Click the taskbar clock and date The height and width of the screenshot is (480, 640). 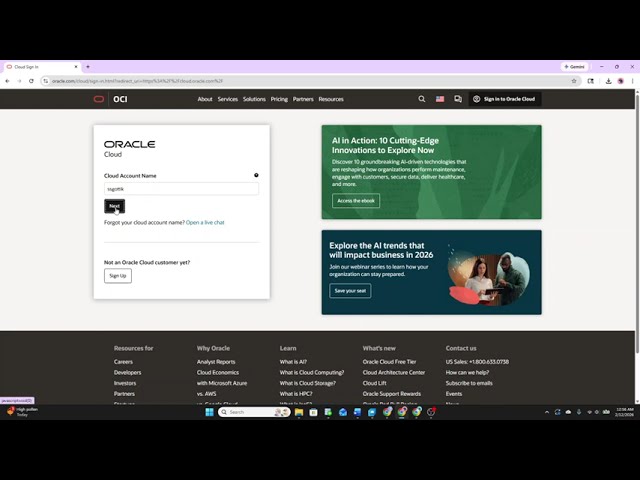coord(624,412)
